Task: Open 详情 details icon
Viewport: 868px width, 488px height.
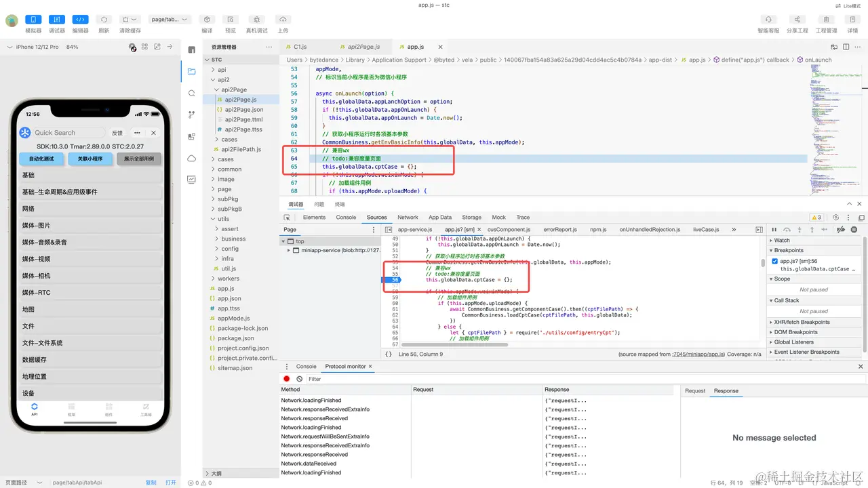Action: point(852,20)
